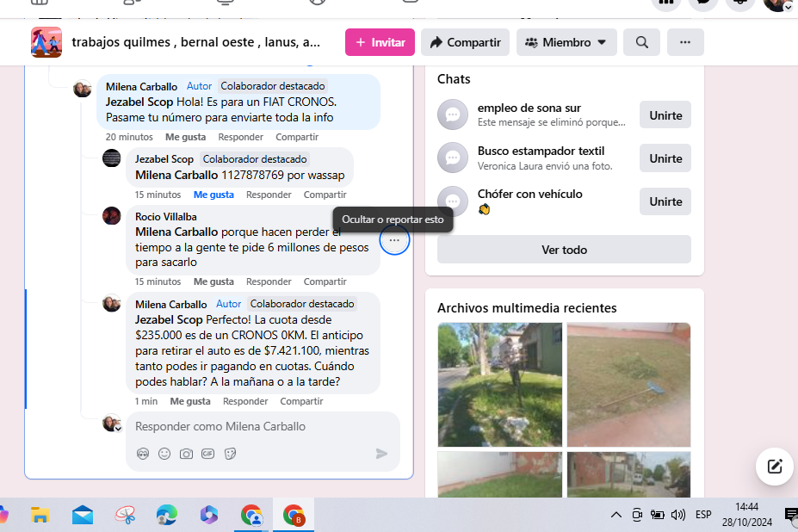Image resolution: width=798 pixels, height=532 pixels.
Task: Click the Compartir group button
Action: pos(465,42)
